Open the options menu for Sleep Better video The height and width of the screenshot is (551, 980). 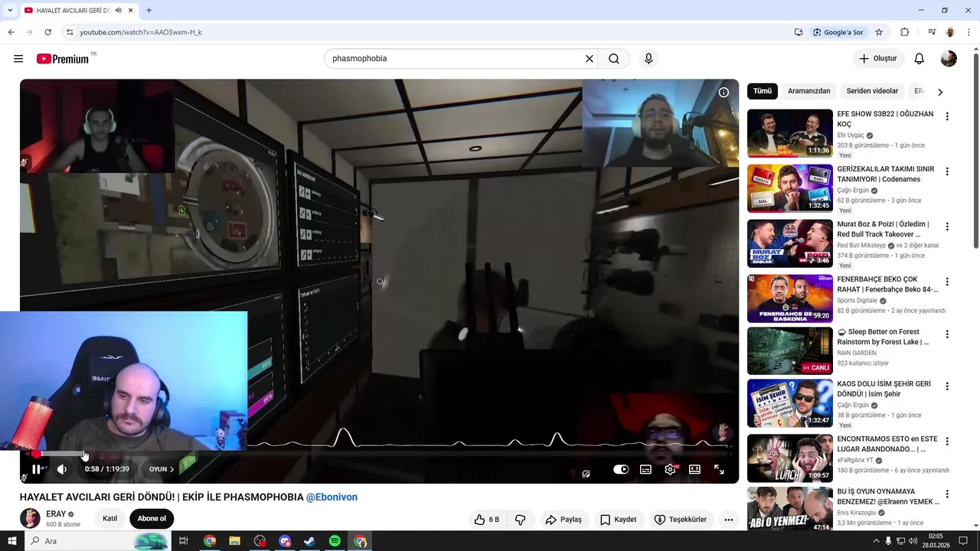[947, 334]
